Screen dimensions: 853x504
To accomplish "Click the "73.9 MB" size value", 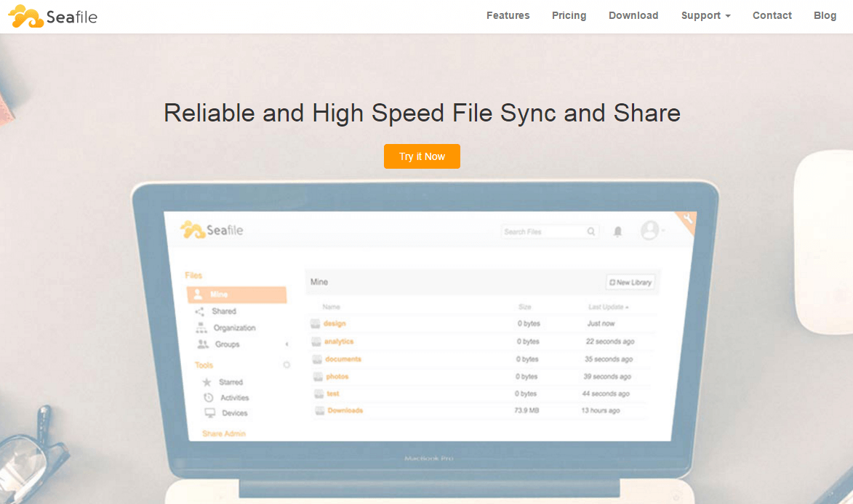I will (526, 410).
